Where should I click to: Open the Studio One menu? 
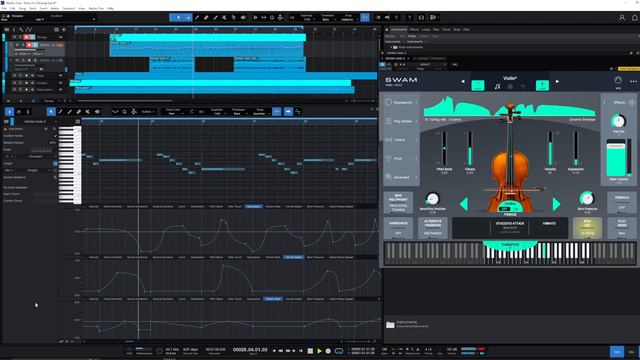96,8
